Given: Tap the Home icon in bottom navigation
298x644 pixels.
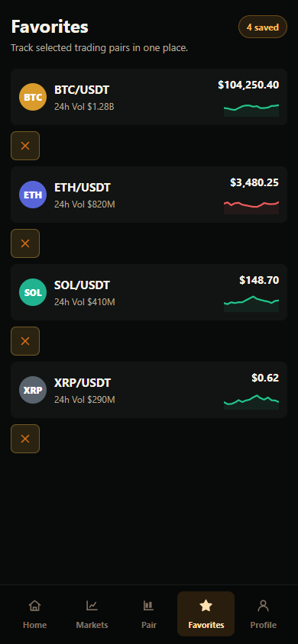Looking at the screenshot, I should pos(35,605).
